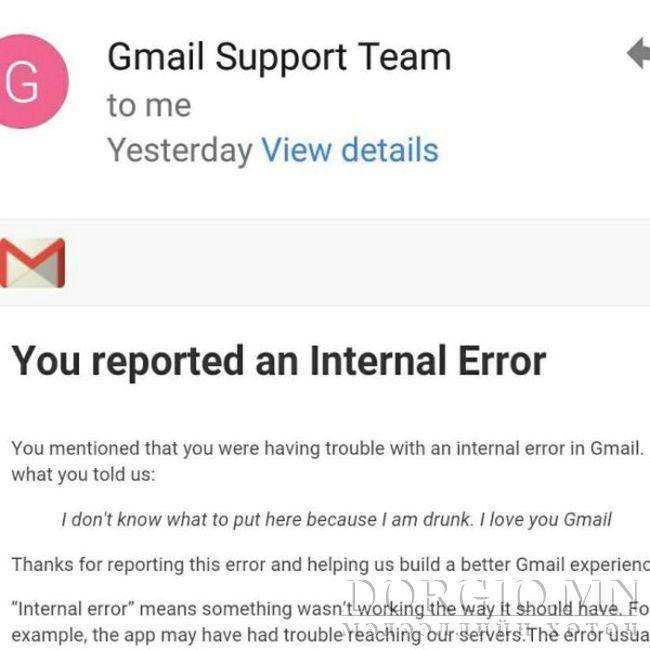The height and width of the screenshot is (650, 650).
Task: Click the line starting "example, the app"
Action: pos(331,635)
